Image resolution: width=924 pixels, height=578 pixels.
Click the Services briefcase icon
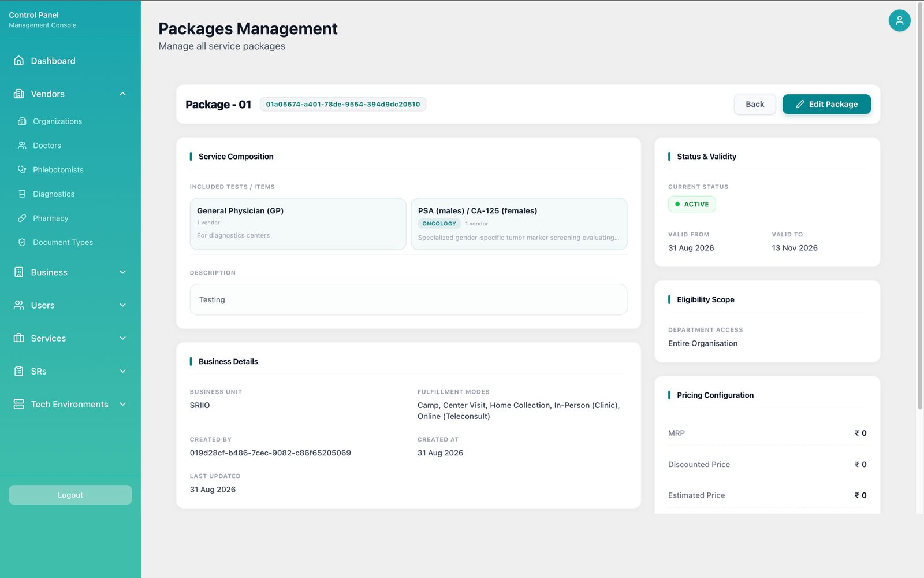(x=19, y=338)
